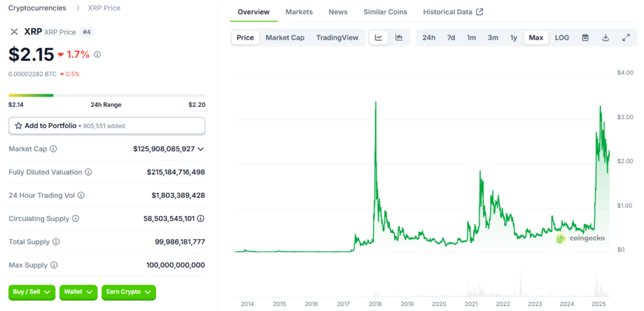This screenshot has height=311, width=644.
Task: Click the 2018 price peak on chart
Action: click(376, 102)
